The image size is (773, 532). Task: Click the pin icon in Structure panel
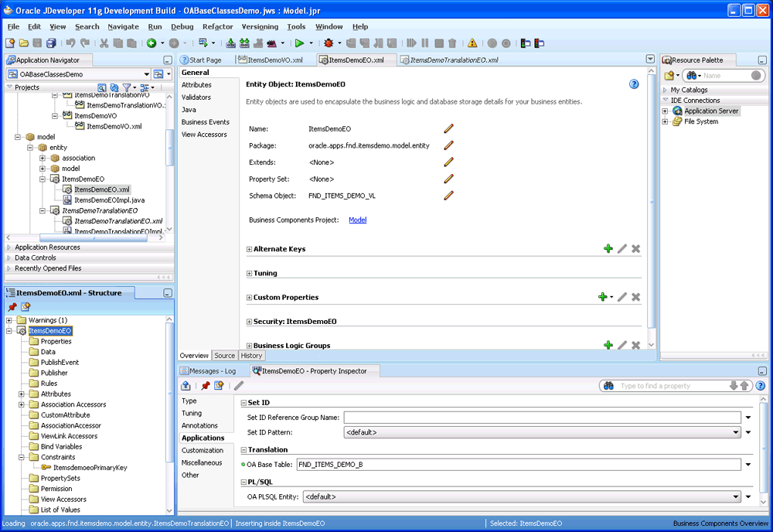(12, 307)
